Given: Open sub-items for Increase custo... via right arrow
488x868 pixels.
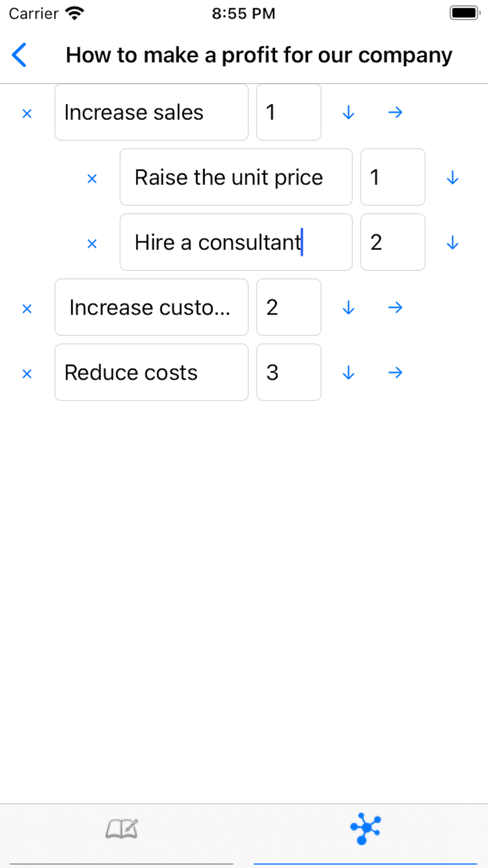Looking at the screenshot, I should tap(395, 308).
